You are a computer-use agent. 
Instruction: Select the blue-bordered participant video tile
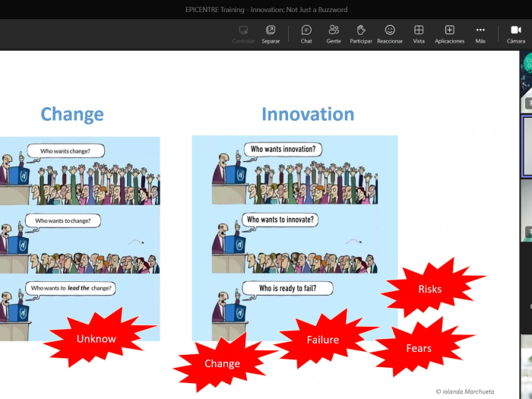[526, 147]
